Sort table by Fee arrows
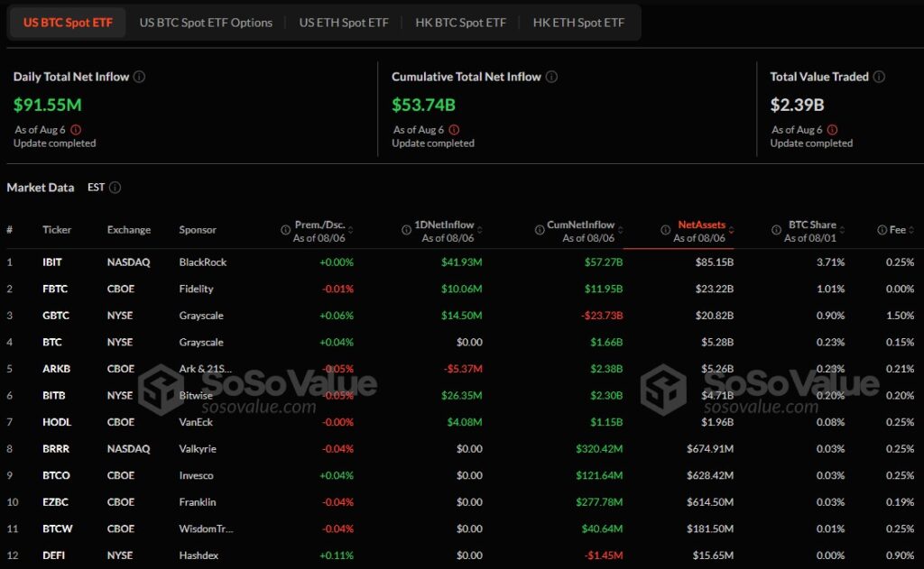 pos(911,230)
